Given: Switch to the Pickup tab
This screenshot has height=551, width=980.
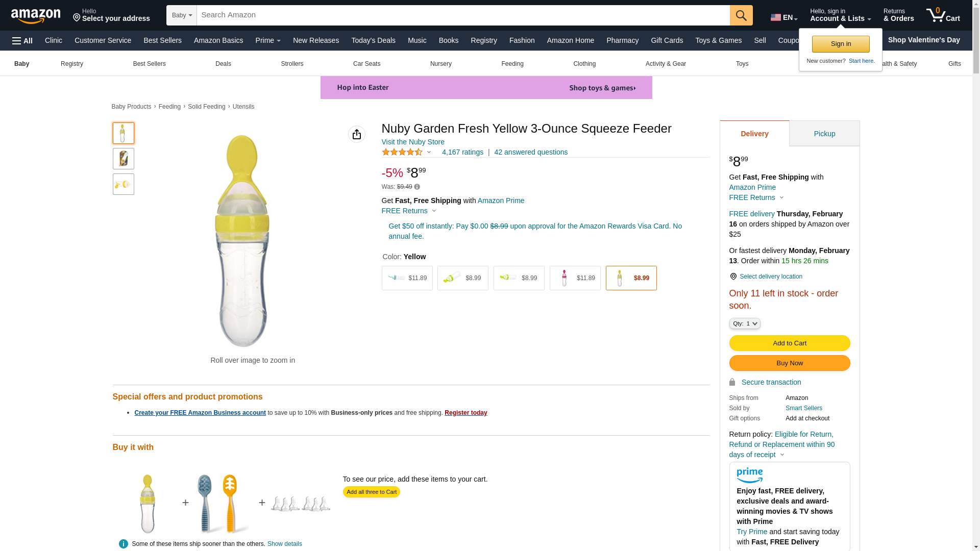Looking at the screenshot, I should [824, 134].
